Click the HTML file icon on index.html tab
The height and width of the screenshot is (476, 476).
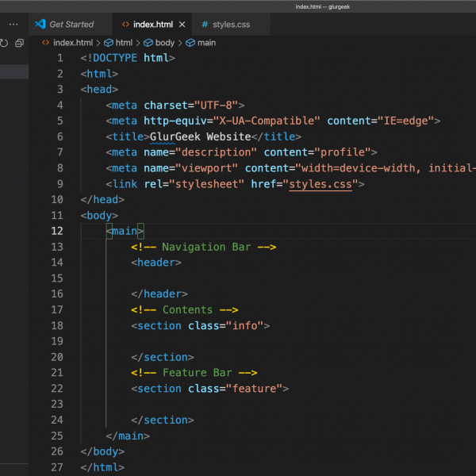pyautogui.click(x=126, y=25)
